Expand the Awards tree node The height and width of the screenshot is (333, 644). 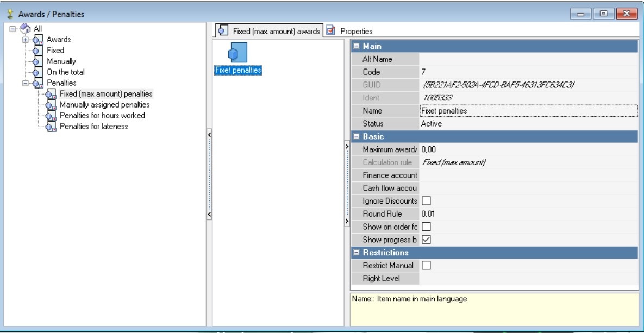tap(25, 40)
